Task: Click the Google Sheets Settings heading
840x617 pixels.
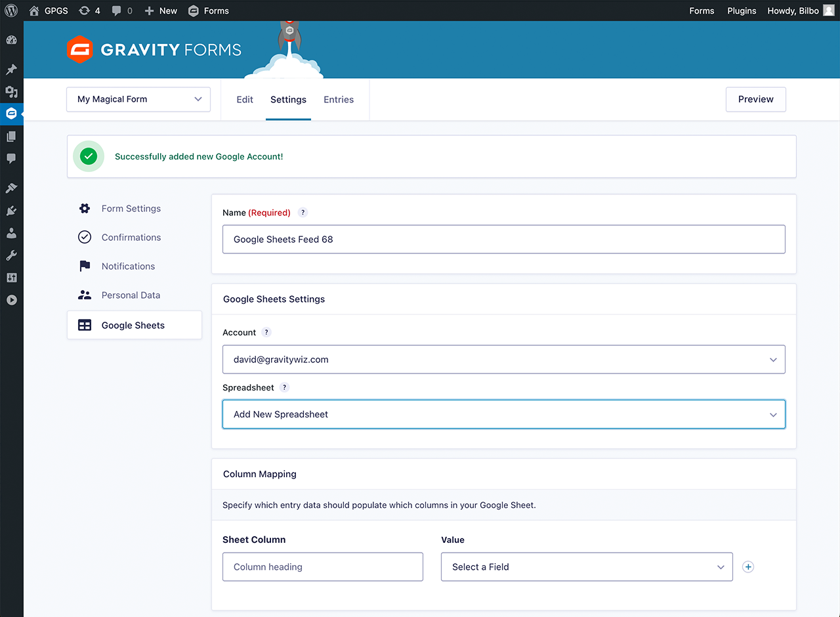Action: click(x=274, y=299)
